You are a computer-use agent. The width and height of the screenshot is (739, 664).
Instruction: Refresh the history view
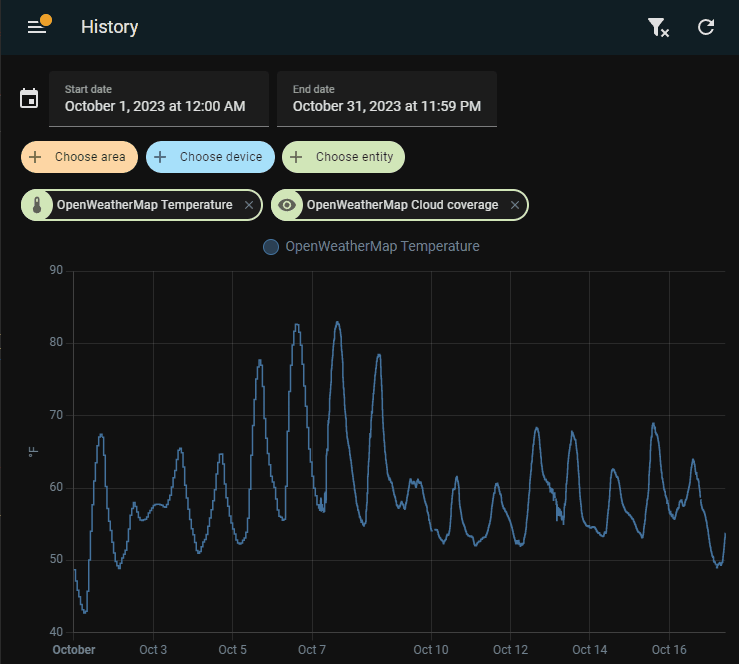pos(706,27)
